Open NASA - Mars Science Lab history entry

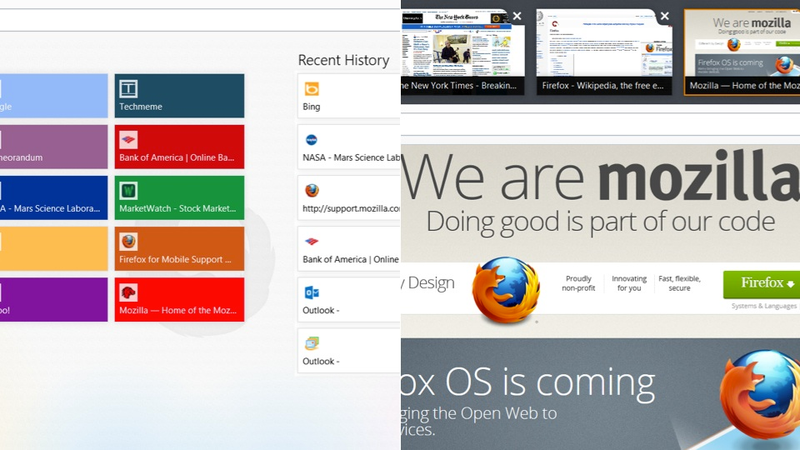point(349,147)
